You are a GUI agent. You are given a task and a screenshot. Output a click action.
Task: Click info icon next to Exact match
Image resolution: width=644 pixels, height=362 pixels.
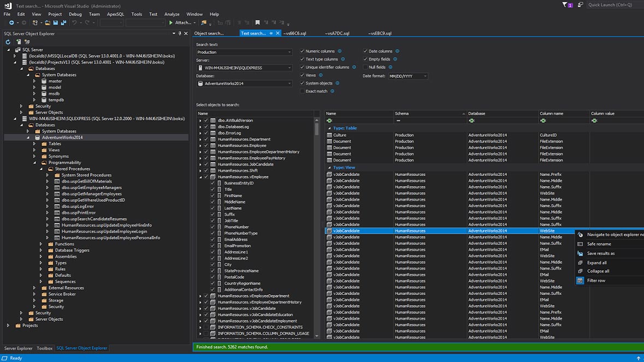(x=332, y=91)
